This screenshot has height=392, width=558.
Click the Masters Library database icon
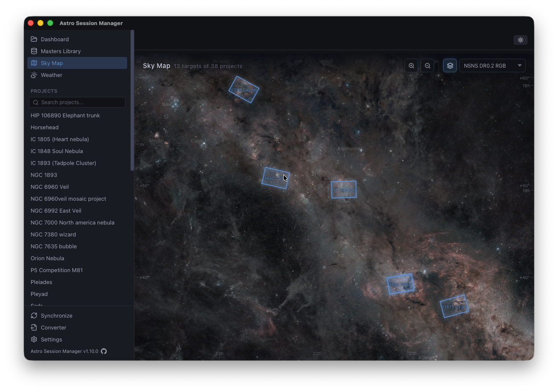coord(34,51)
